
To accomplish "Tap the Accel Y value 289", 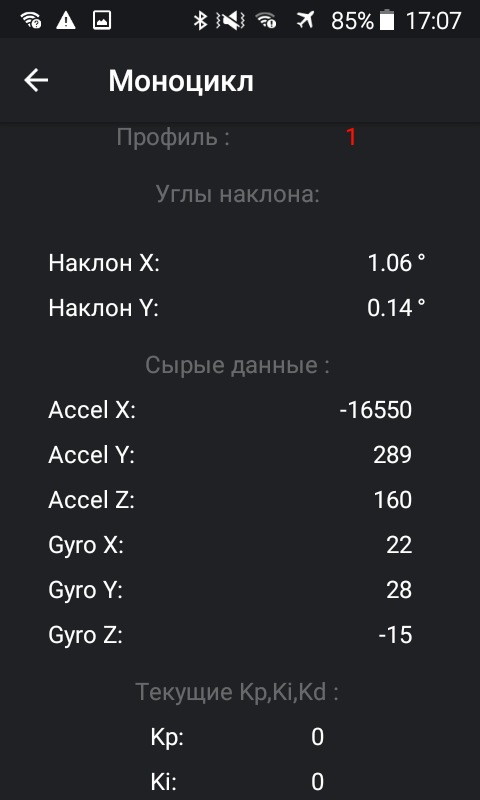I will [392, 455].
